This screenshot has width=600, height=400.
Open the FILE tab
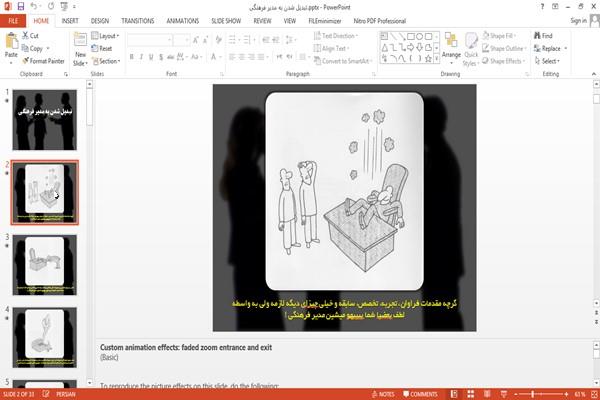click(13, 21)
